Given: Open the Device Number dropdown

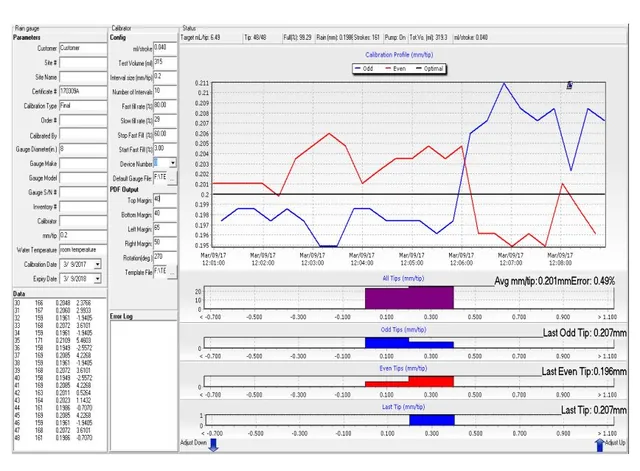Looking at the screenshot, I should (x=173, y=163).
